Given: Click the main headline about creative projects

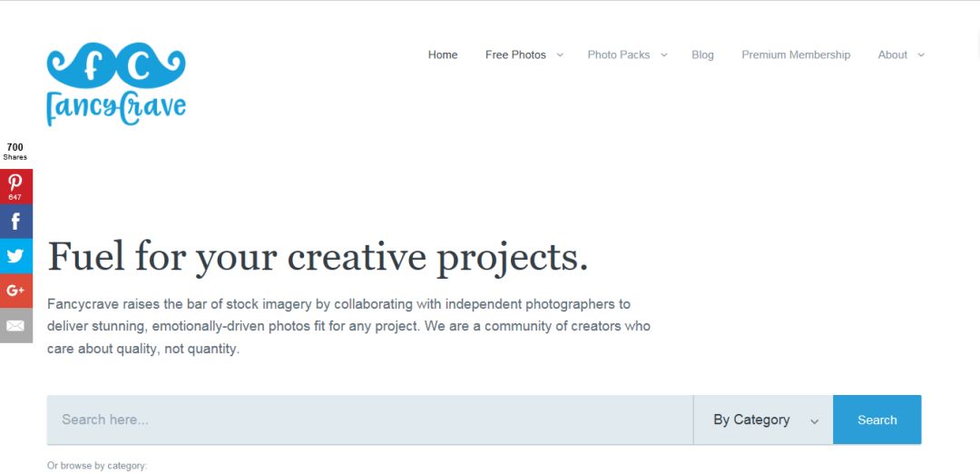Looking at the screenshot, I should pyautogui.click(x=318, y=256).
